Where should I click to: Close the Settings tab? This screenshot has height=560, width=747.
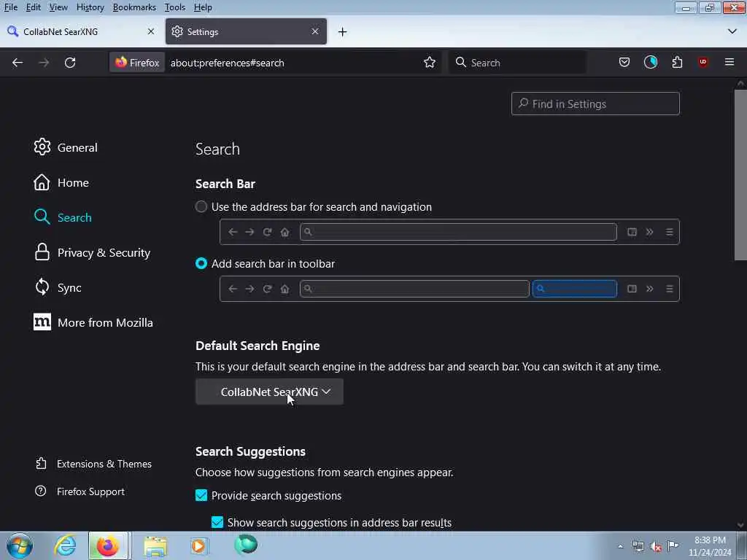click(315, 31)
